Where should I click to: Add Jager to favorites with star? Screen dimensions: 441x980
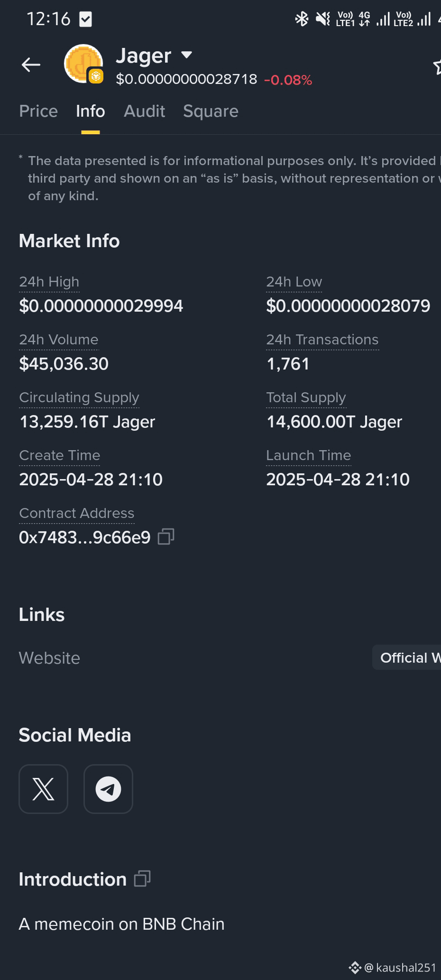tap(437, 66)
